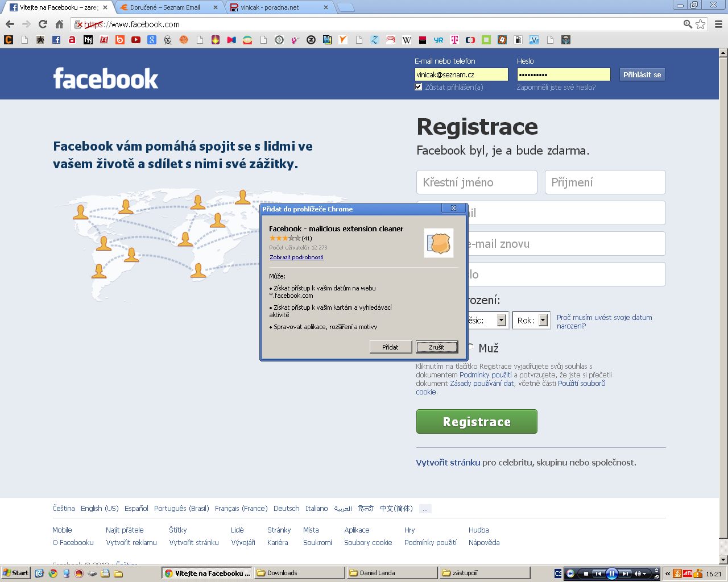
Task: Click the page scrollbar down arrow
Action: 723,559
